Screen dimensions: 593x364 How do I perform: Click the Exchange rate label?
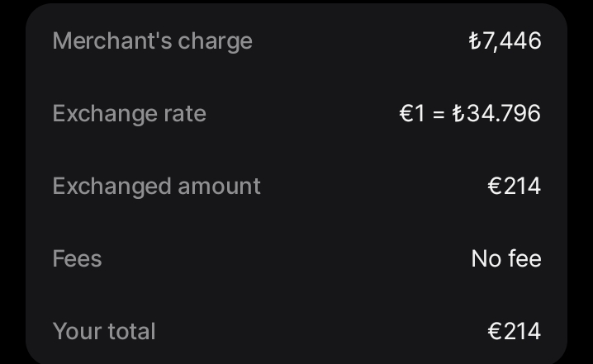coord(130,113)
